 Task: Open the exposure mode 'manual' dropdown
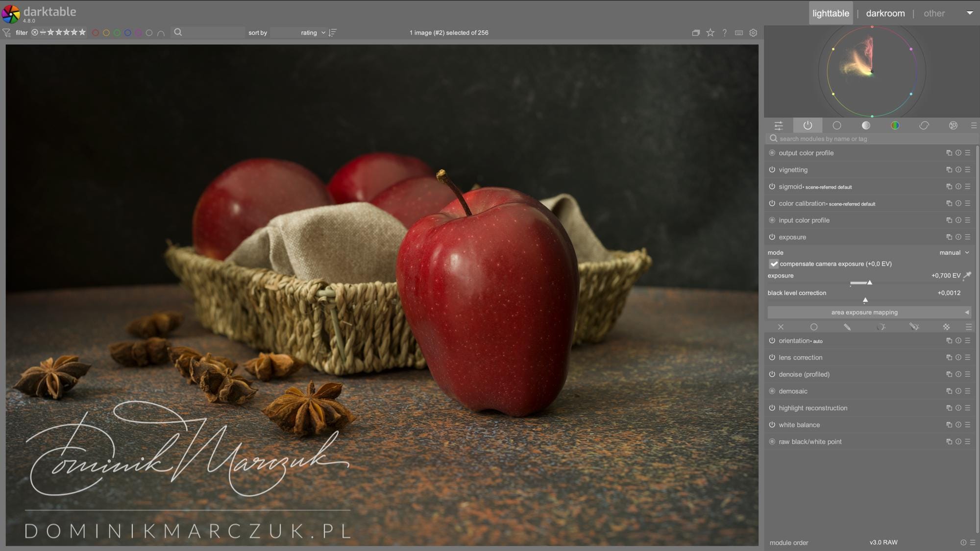pos(954,253)
